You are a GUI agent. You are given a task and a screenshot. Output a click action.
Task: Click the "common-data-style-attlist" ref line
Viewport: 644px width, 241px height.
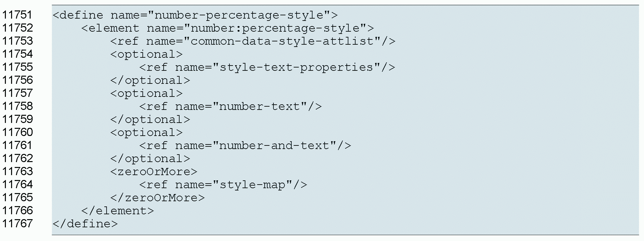coord(252,41)
